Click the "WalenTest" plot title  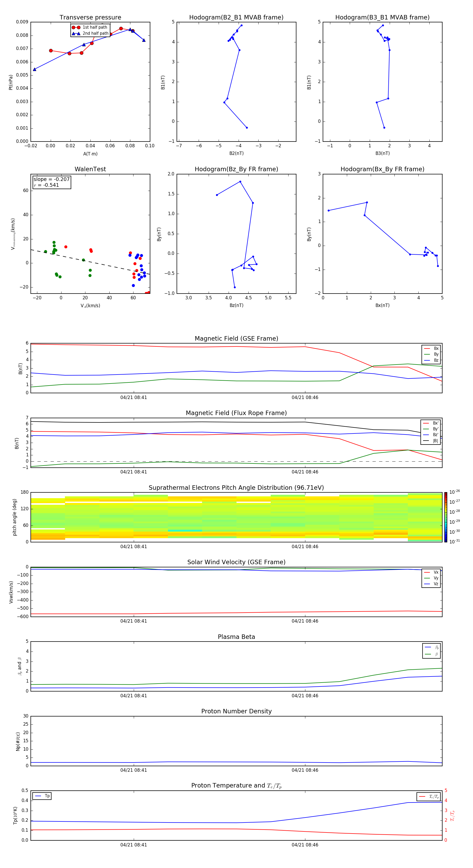click(x=90, y=169)
